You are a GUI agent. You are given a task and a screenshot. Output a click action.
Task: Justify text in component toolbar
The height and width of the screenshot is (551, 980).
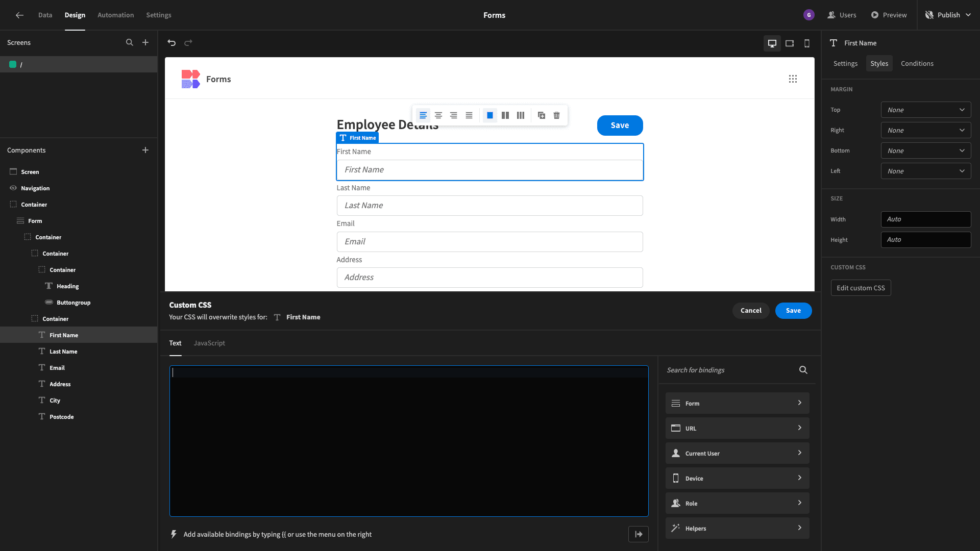[469, 115]
